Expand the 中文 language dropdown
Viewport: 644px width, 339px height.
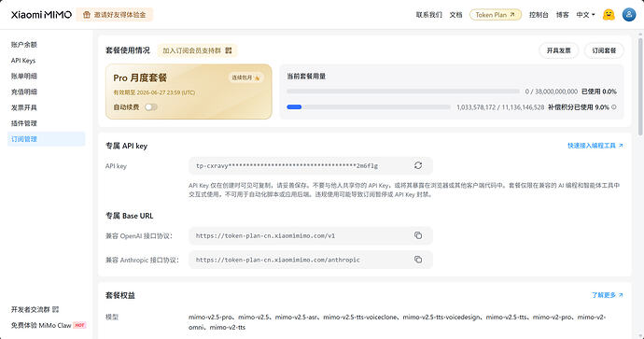click(x=585, y=15)
